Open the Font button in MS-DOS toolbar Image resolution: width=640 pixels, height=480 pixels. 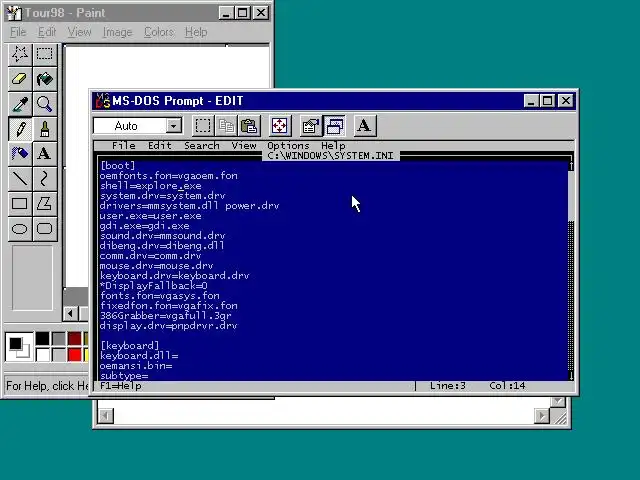click(x=364, y=126)
